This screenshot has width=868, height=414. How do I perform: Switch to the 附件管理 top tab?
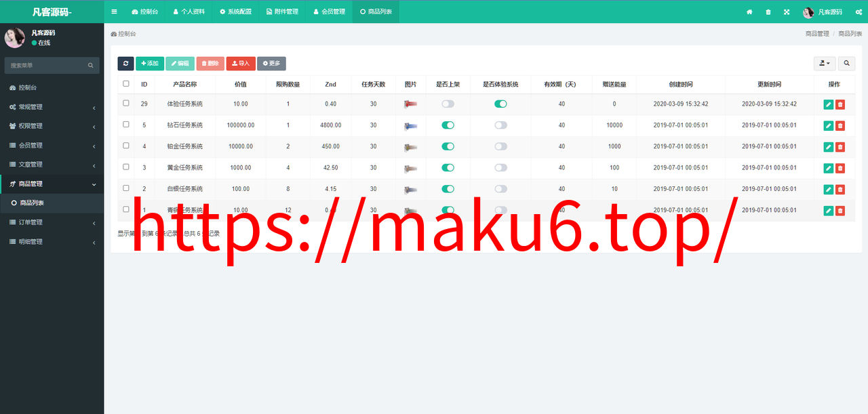(282, 12)
